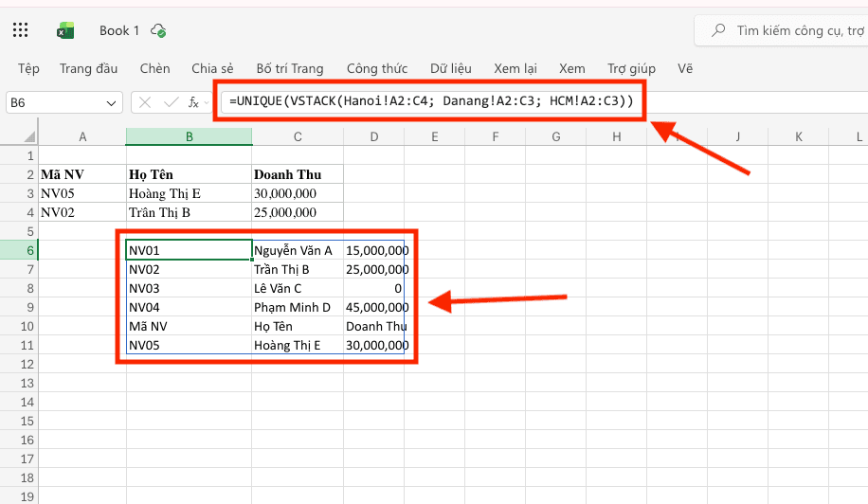Open the Tệp menu
This screenshot has width=868, height=504.
click(x=28, y=68)
